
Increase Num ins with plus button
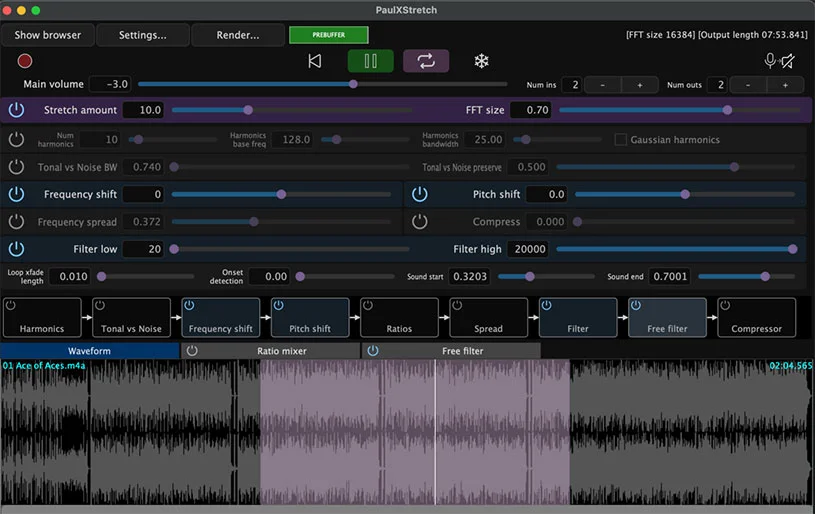pyautogui.click(x=639, y=85)
